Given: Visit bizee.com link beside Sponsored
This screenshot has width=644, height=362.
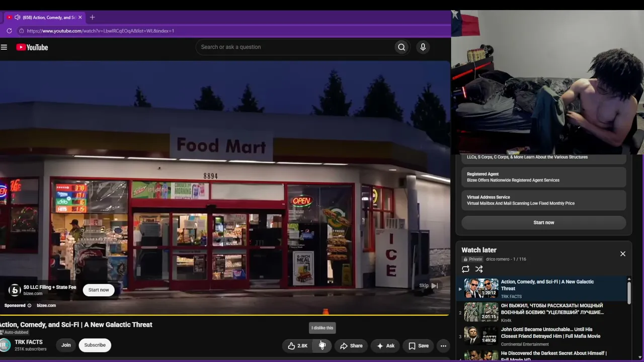Looking at the screenshot, I should [x=46, y=305].
